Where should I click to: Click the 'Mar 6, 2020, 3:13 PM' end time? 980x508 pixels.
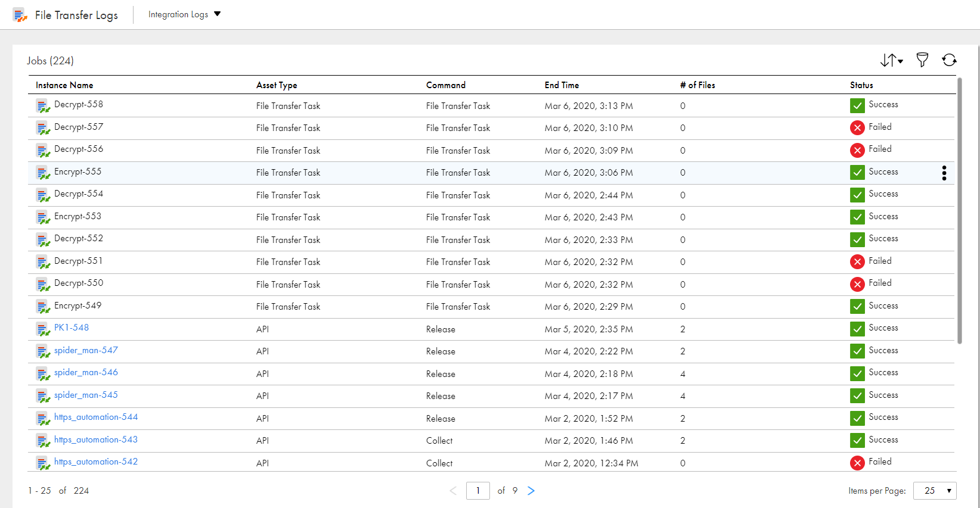point(588,106)
